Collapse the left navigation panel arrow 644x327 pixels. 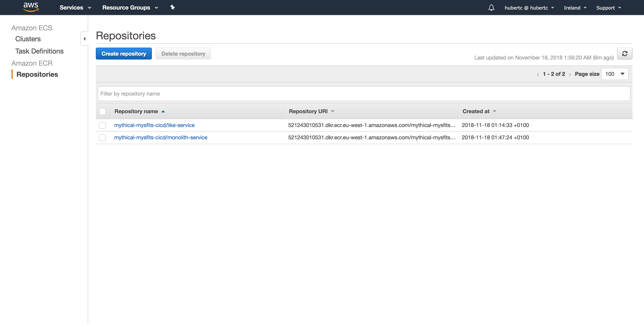coord(85,39)
